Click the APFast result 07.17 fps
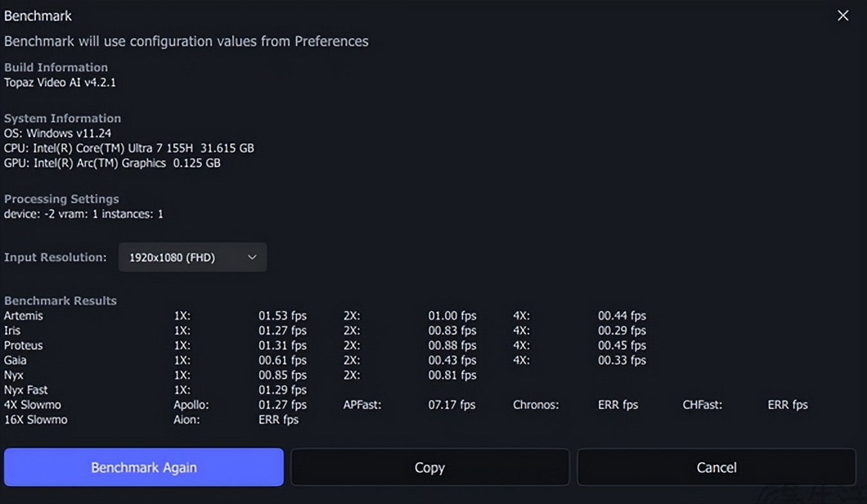 [x=452, y=405]
